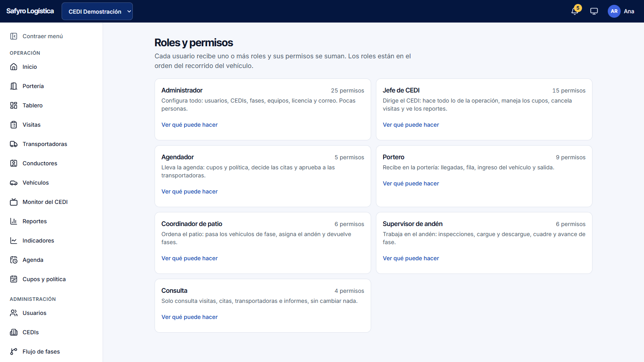Open the CEDI Demostración dropdown
The image size is (644, 362).
pyautogui.click(x=97, y=11)
